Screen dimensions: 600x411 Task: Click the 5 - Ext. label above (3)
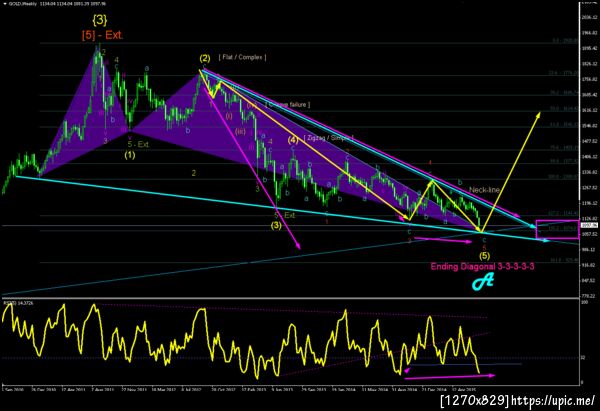[284, 215]
